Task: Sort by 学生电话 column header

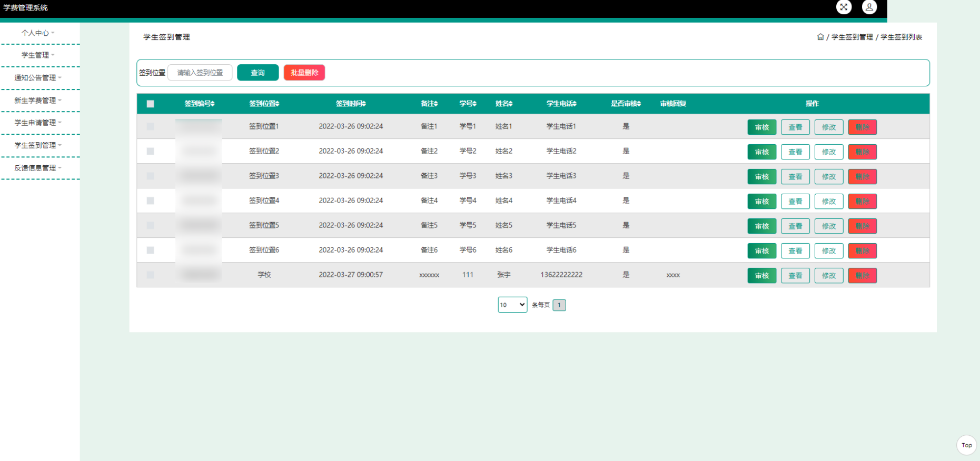Action: pyautogui.click(x=561, y=104)
